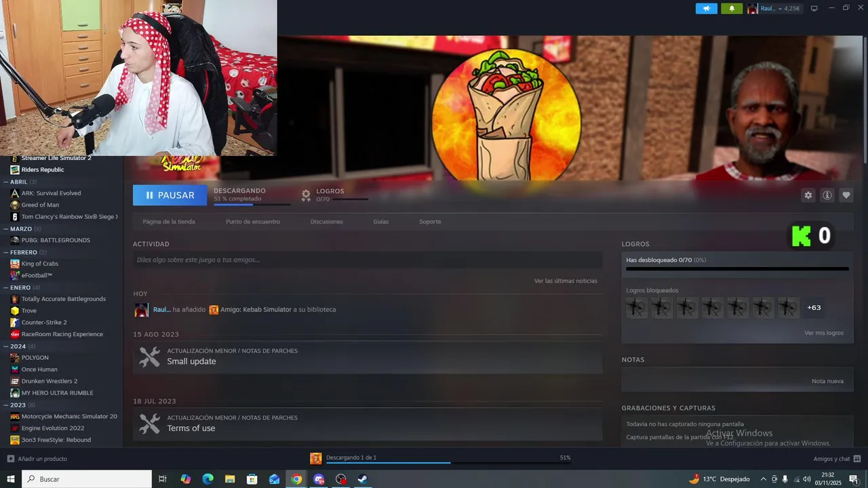Screen dimensions: 868x488
Task: Select Totally Accurate Battlegrounds in library
Action: [63, 299]
